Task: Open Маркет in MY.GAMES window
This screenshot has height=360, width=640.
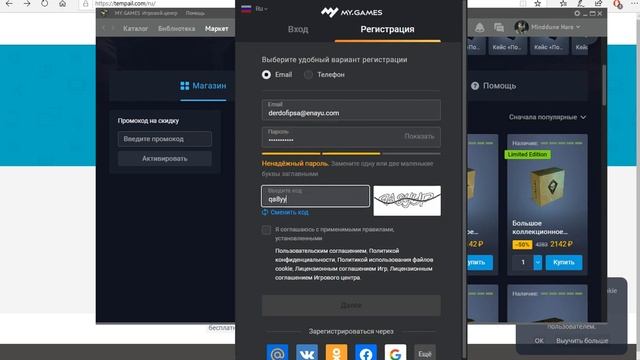Action: tap(217, 29)
